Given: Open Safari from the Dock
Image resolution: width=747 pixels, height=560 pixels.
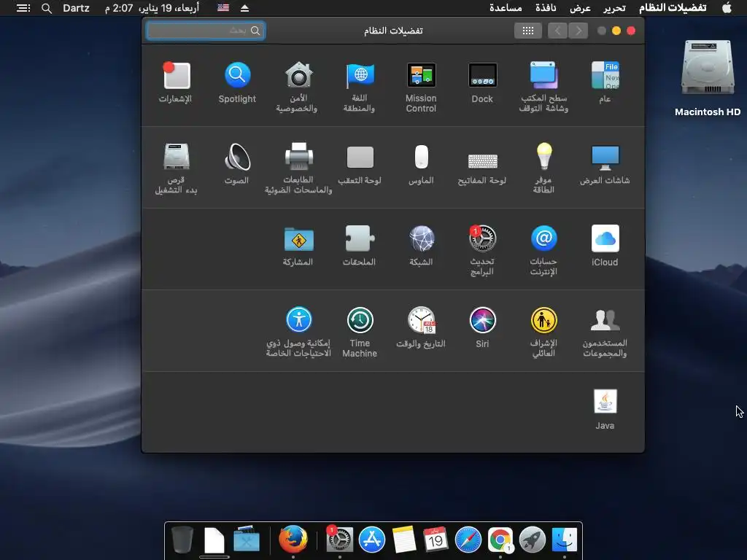Looking at the screenshot, I should click(x=468, y=540).
